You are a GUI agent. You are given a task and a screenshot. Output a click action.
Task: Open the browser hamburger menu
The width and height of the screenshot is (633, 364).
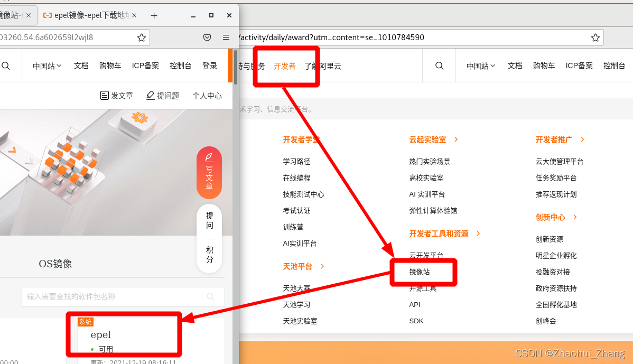[226, 38]
